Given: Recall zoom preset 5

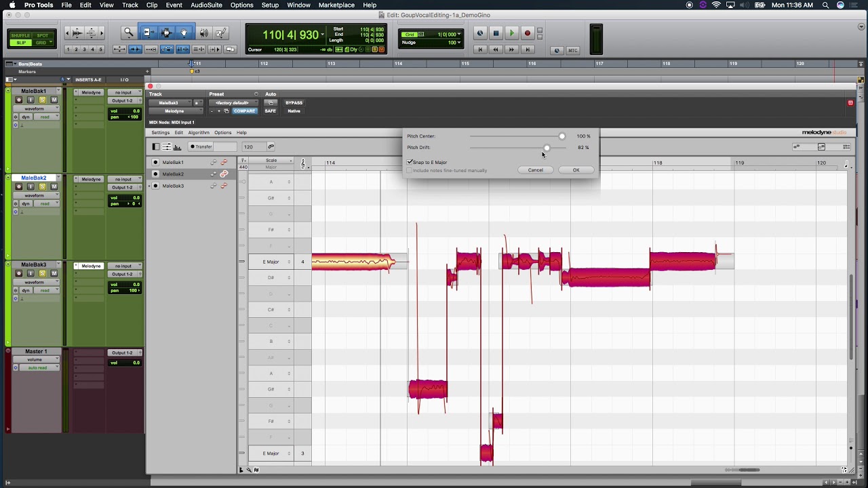Looking at the screenshot, I should (101, 49).
